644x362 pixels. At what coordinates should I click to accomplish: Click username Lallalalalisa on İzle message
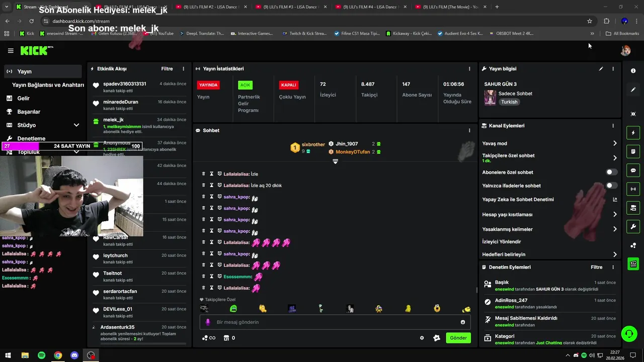(x=236, y=174)
